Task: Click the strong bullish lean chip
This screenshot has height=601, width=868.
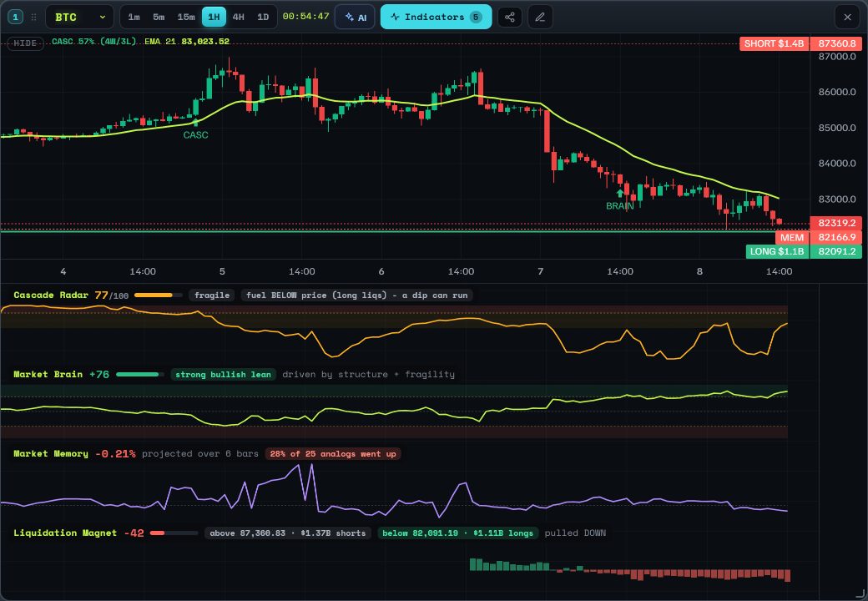Action: point(223,375)
